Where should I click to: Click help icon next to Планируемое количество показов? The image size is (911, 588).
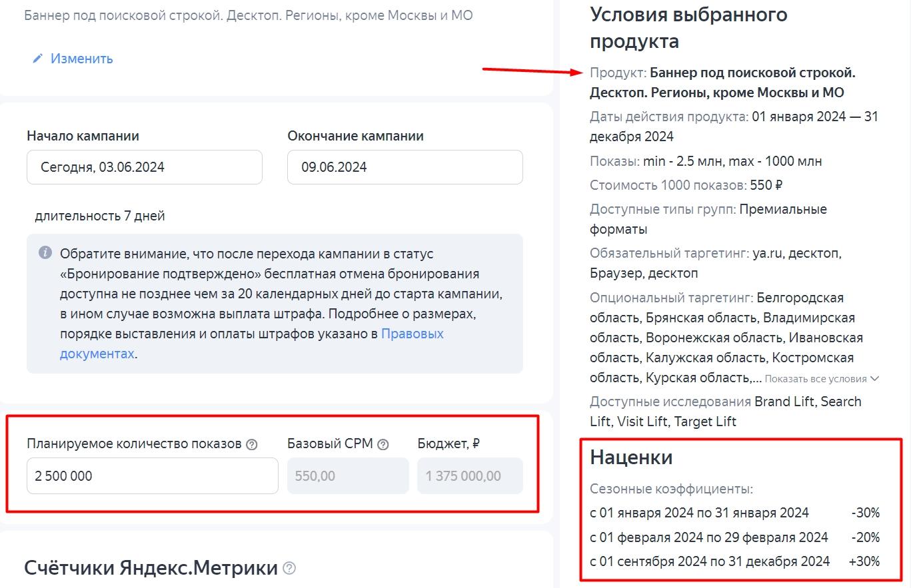tap(251, 445)
